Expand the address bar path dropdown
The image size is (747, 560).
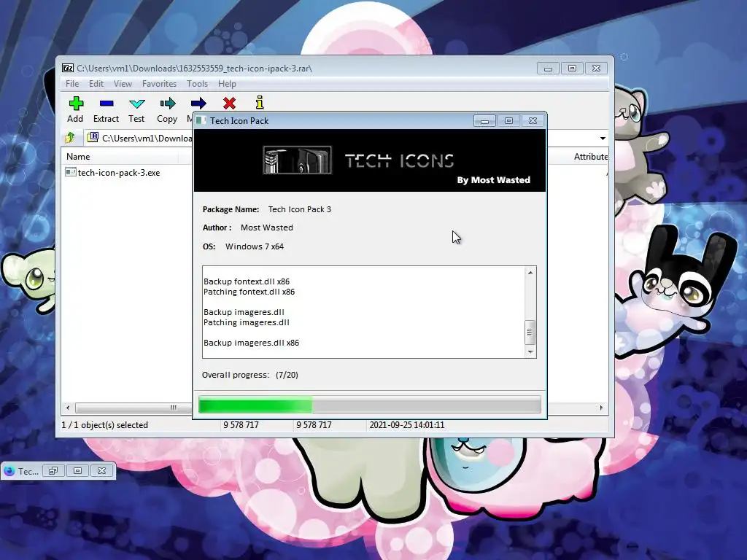tap(603, 139)
